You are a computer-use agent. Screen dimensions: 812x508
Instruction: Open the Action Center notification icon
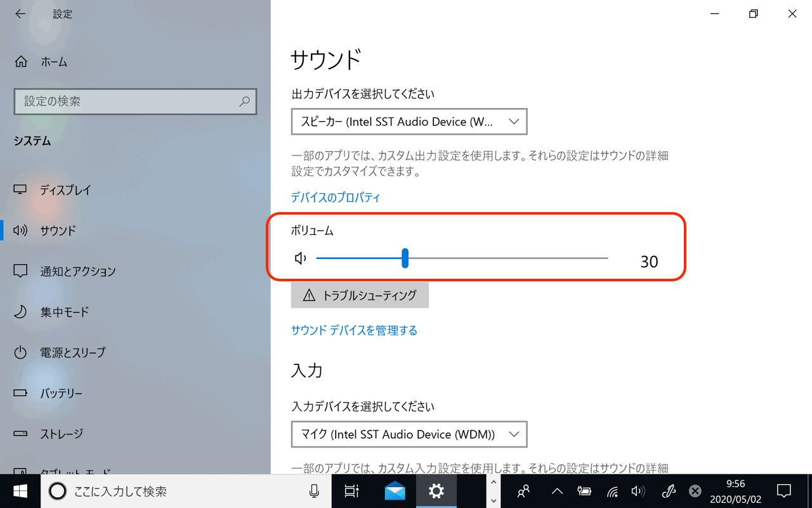pyautogui.click(x=784, y=491)
